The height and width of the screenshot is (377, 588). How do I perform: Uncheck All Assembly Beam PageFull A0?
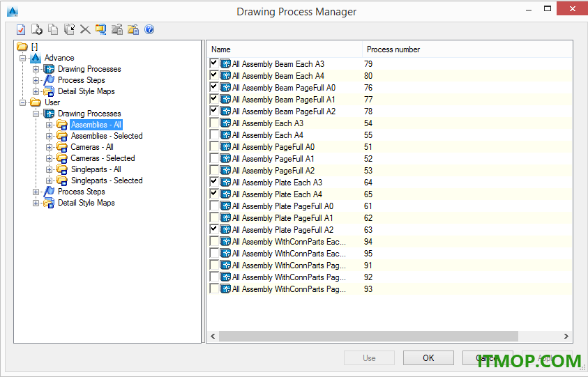coord(214,87)
